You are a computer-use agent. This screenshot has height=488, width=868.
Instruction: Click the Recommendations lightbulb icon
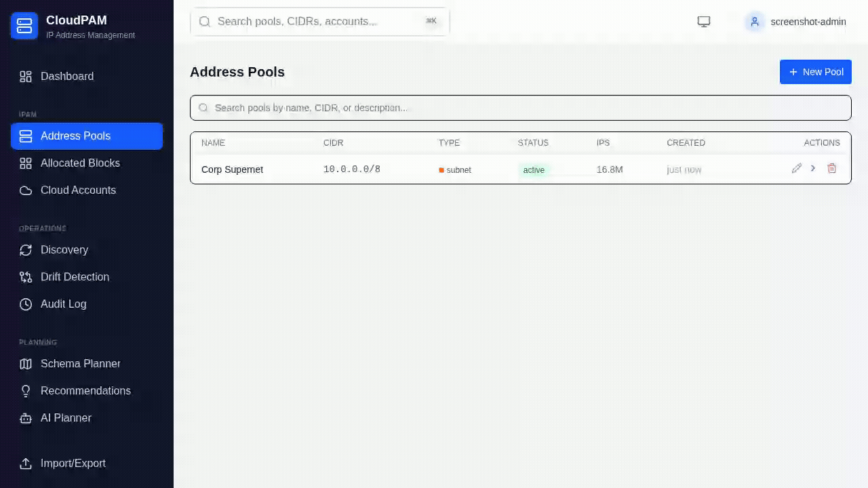tap(26, 391)
